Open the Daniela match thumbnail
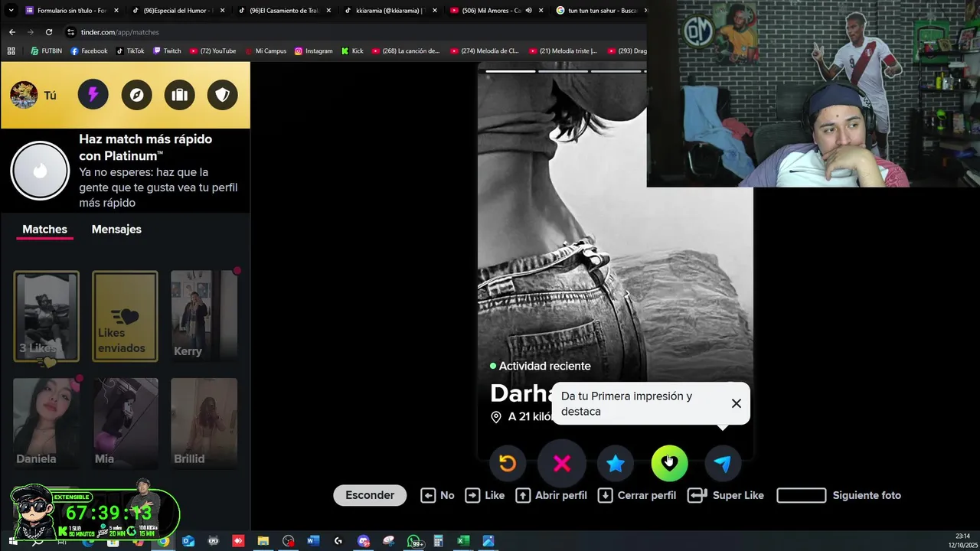The width and height of the screenshot is (980, 551). [46, 423]
